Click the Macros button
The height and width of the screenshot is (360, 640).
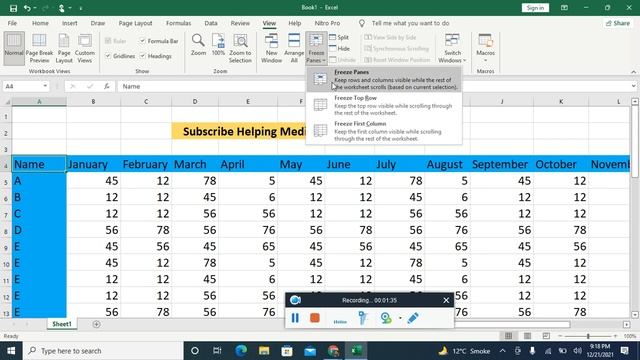pyautogui.click(x=485, y=49)
